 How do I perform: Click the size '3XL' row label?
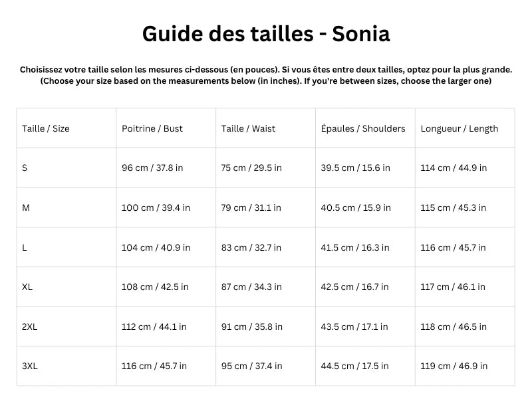(30, 366)
